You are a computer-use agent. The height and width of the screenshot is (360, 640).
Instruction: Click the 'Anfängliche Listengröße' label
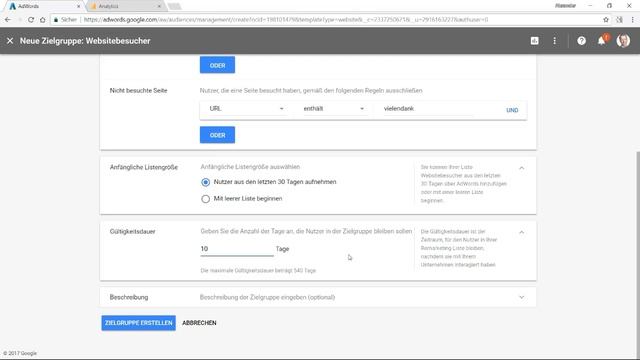pos(144,167)
